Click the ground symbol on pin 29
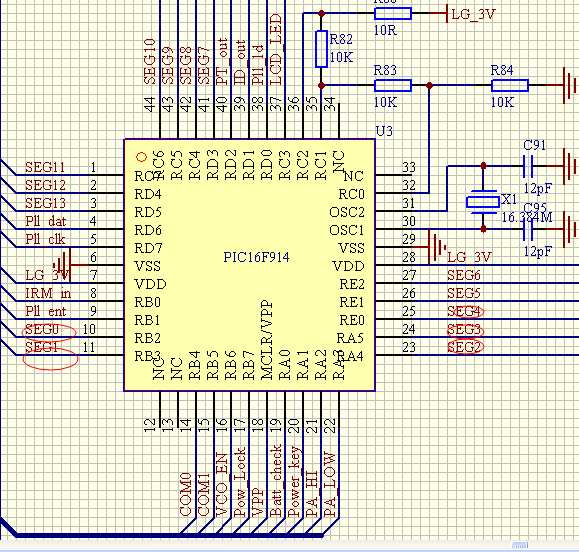Screen dimensions: 579x552 coord(437,247)
